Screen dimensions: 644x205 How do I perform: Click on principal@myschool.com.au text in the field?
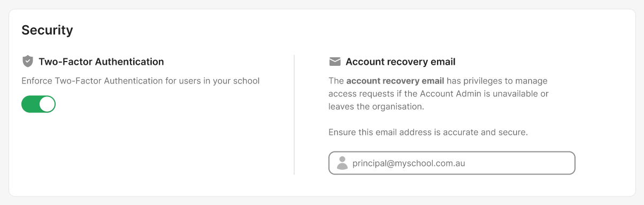click(409, 163)
